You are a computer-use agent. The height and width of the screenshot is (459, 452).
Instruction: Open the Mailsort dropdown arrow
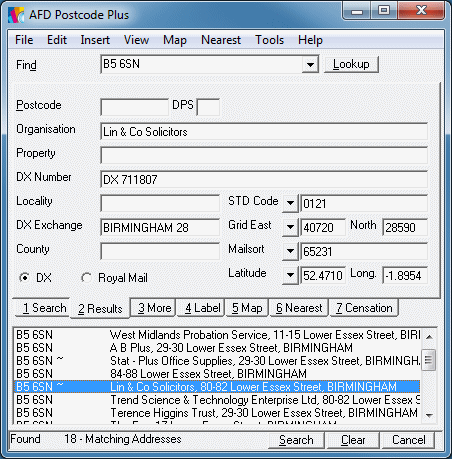pos(290,251)
